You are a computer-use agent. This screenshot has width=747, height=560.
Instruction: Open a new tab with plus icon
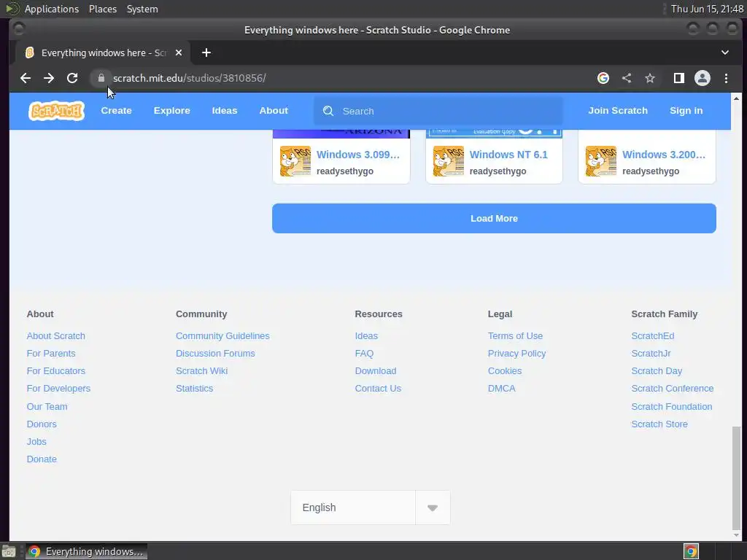point(206,52)
